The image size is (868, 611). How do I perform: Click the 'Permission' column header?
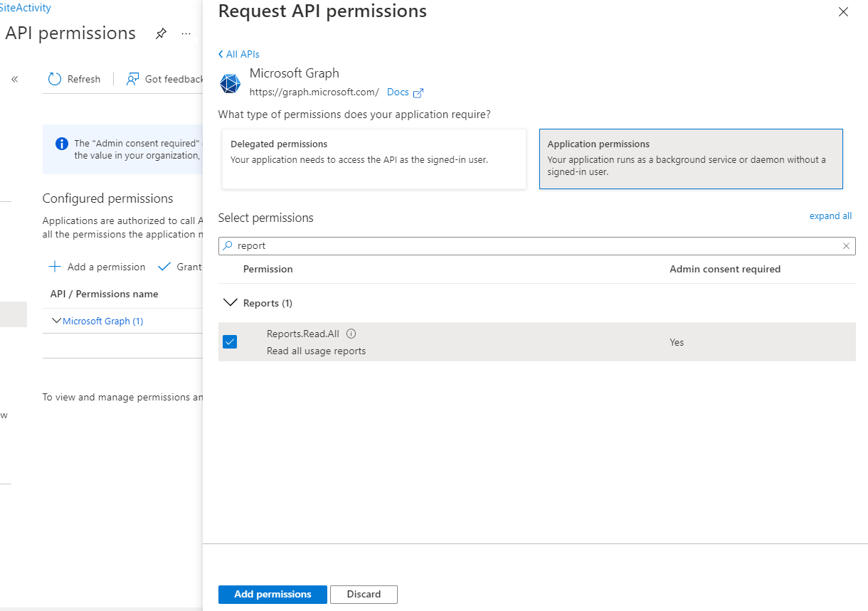268,269
